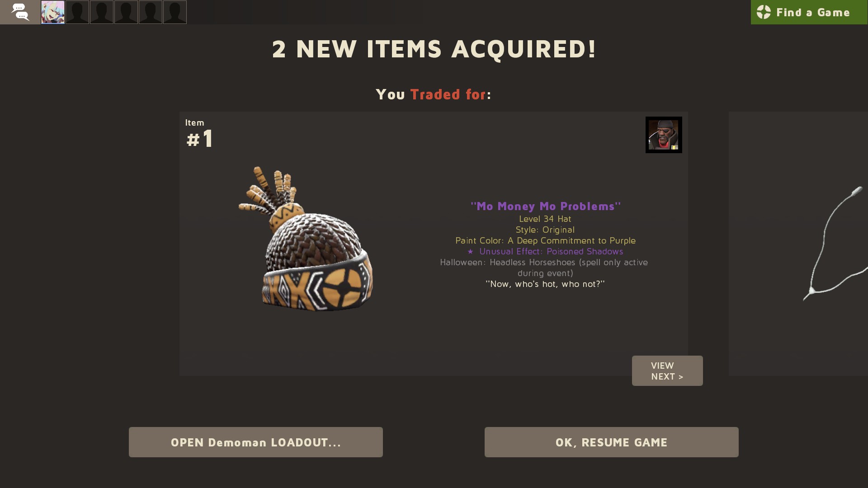Click the Unusual Effect: Poisoned Shadows line

tap(545, 251)
